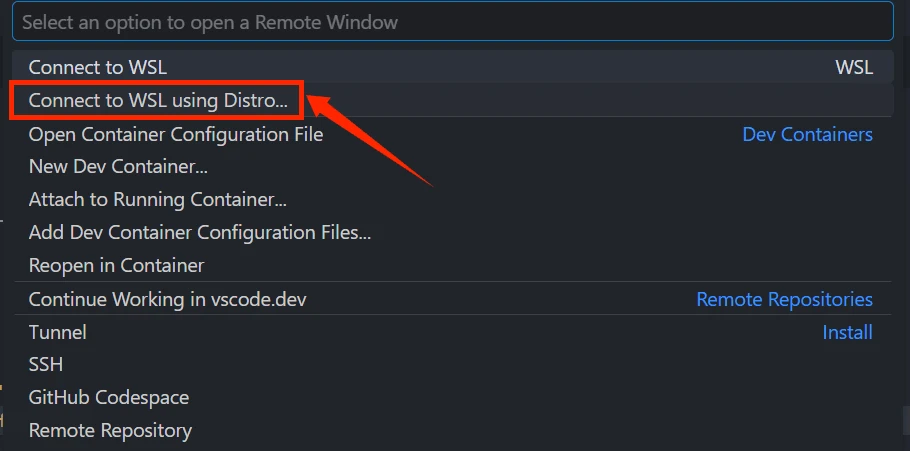Select the Tunnel option

point(57,332)
